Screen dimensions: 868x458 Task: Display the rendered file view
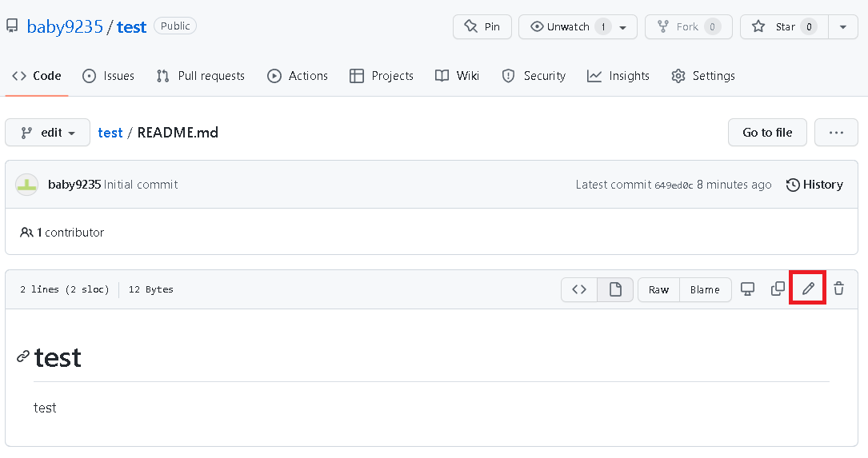point(615,289)
